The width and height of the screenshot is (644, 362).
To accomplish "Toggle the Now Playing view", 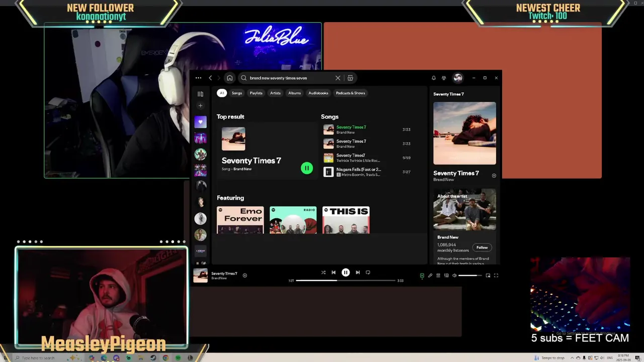I will click(422, 276).
